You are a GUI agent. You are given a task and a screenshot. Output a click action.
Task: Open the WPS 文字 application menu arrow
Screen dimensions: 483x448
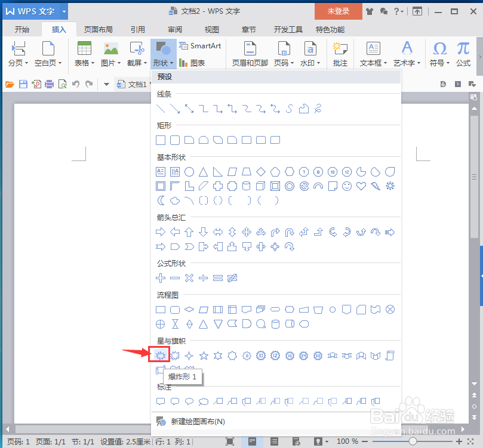coord(64,12)
